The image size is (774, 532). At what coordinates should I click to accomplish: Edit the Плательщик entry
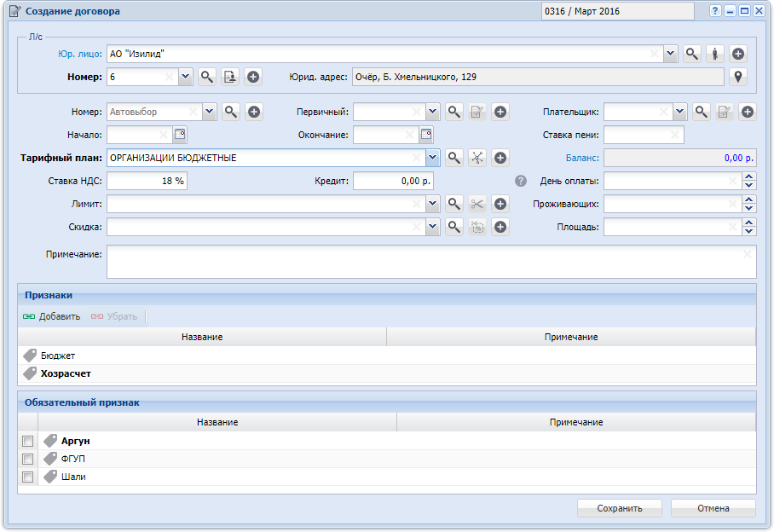725,112
